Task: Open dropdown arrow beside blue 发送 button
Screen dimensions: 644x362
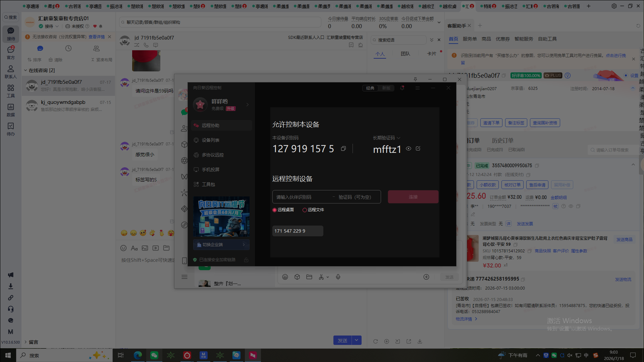Action: coord(357,340)
